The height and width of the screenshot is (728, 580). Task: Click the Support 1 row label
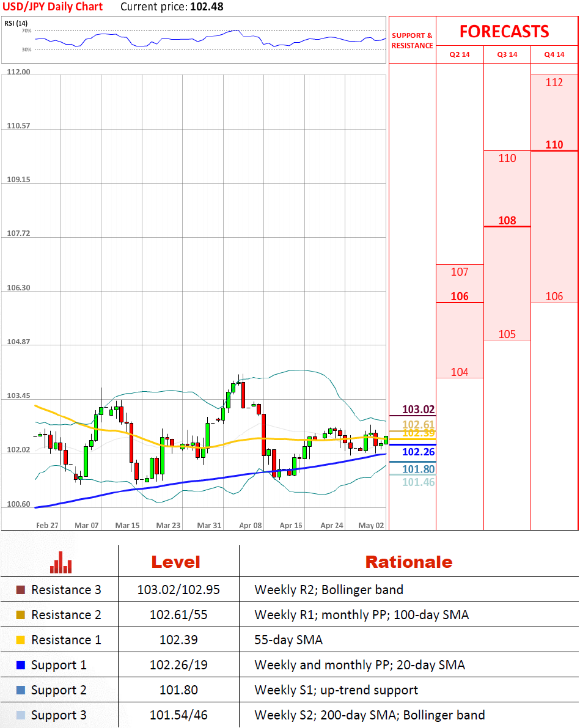pos(59,665)
